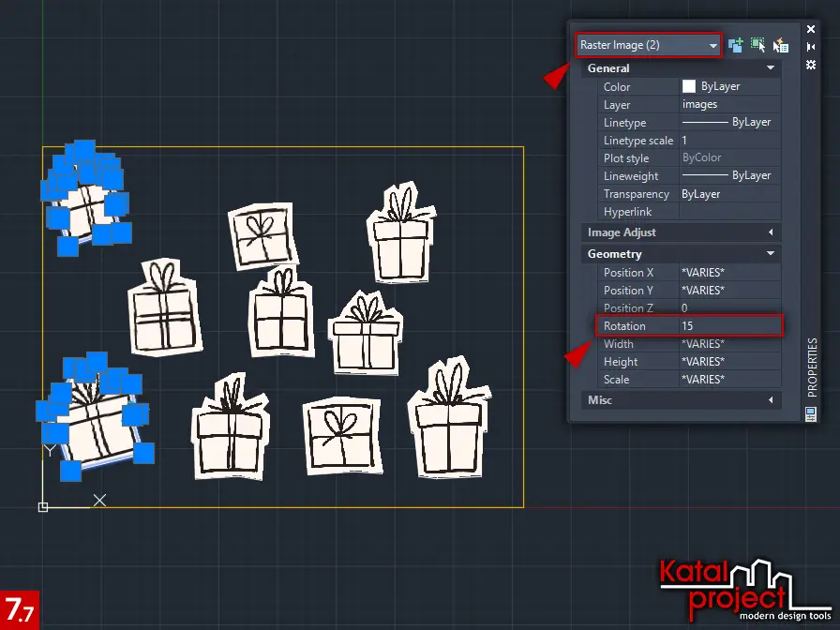Open the Quick Select icon
This screenshot has height=630, width=840.
pyautogui.click(x=781, y=45)
